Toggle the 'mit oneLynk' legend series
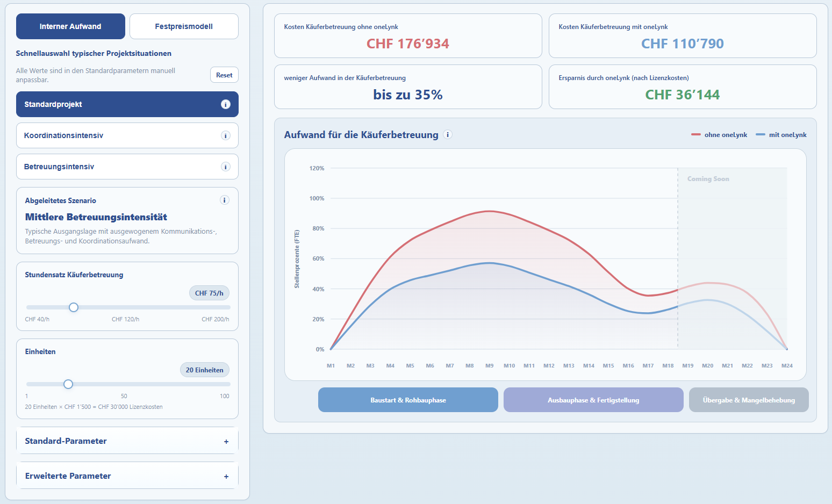 781,135
